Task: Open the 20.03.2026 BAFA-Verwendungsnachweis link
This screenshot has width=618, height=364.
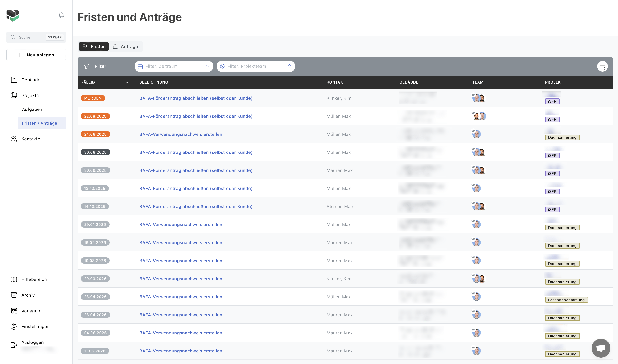Action: 181,279
